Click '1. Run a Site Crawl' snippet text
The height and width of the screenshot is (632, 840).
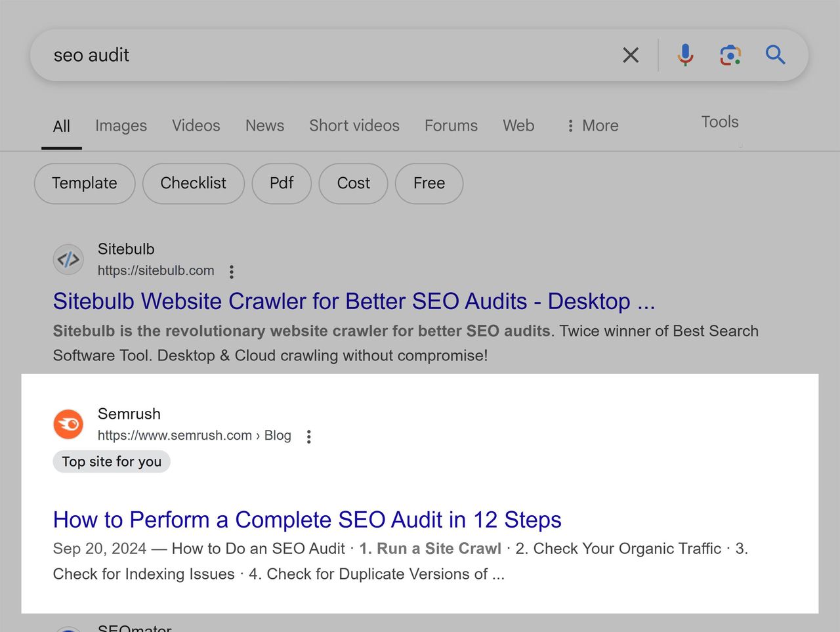tap(430, 549)
